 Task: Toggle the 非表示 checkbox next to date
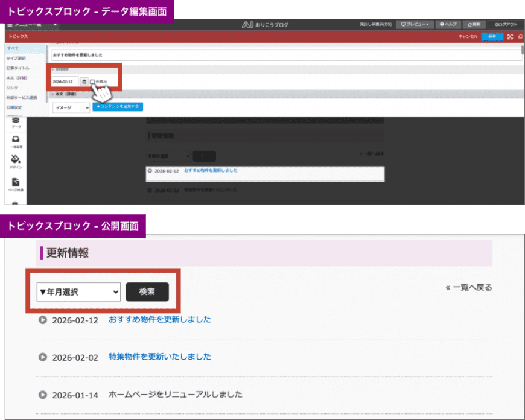click(92, 81)
